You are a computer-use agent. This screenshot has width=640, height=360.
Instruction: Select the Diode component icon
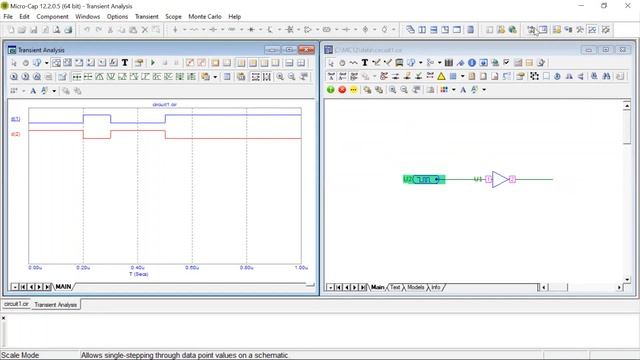click(x=251, y=30)
